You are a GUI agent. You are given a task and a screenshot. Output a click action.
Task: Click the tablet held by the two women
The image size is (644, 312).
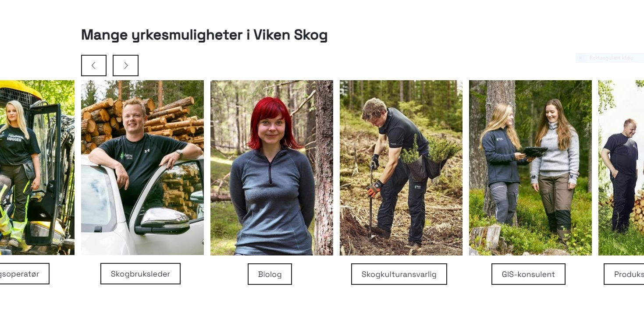[x=535, y=152]
